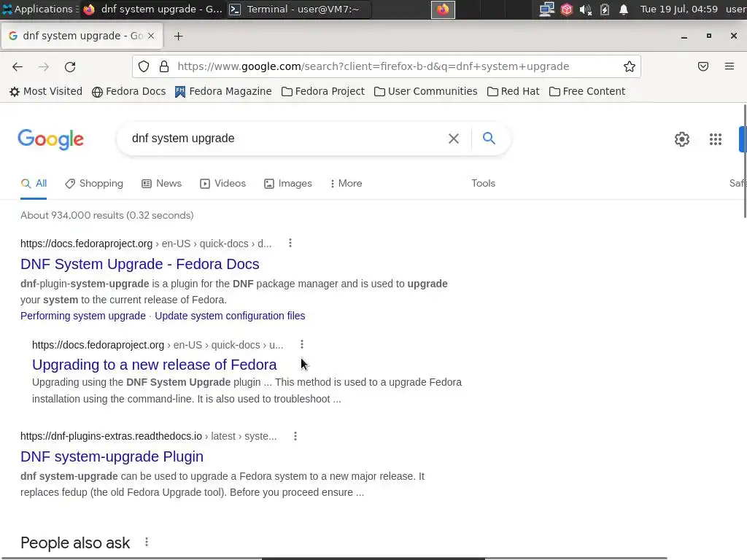Open notifications bell in panel
The width and height of the screenshot is (747, 560).
[x=624, y=9]
